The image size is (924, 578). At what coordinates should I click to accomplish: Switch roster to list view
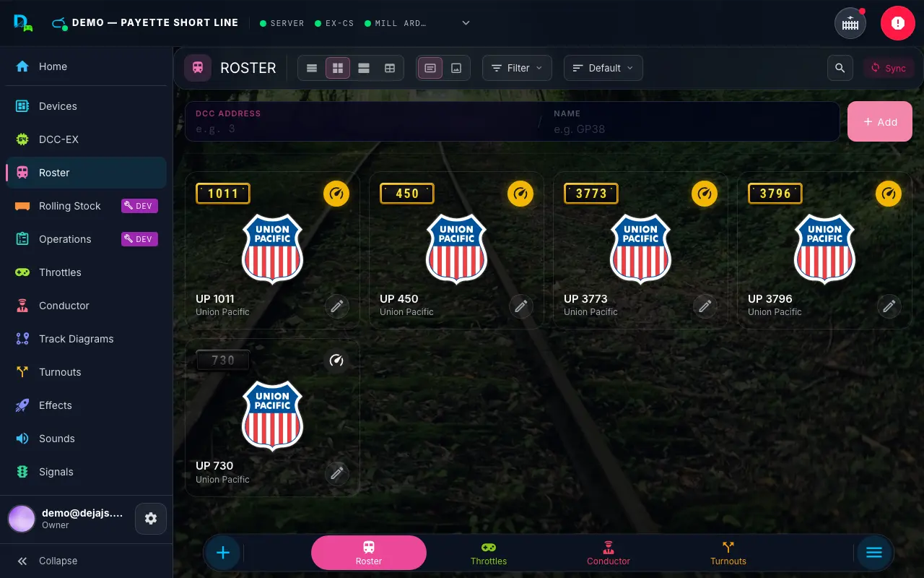(x=312, y=68)
